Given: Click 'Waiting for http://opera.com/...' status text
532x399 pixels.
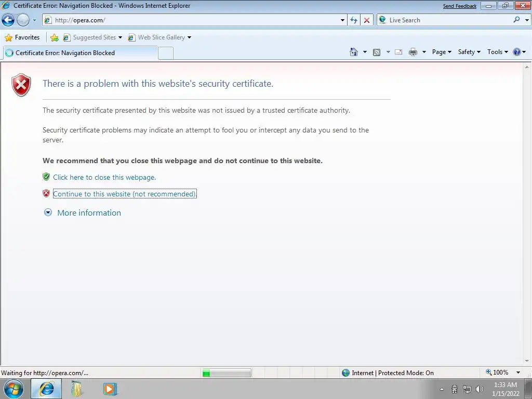Looking at the screenshot, I should (45, 373).
